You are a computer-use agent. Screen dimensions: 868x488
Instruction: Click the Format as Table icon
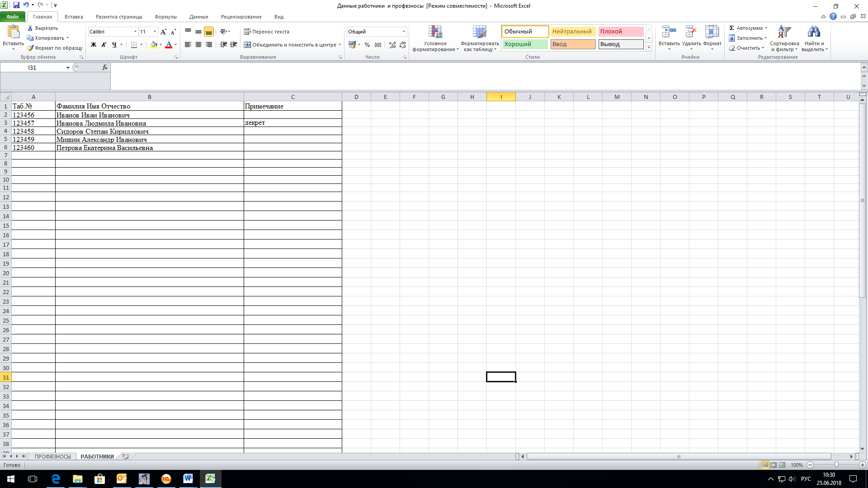pyautogui.click(x=479, y=32)
